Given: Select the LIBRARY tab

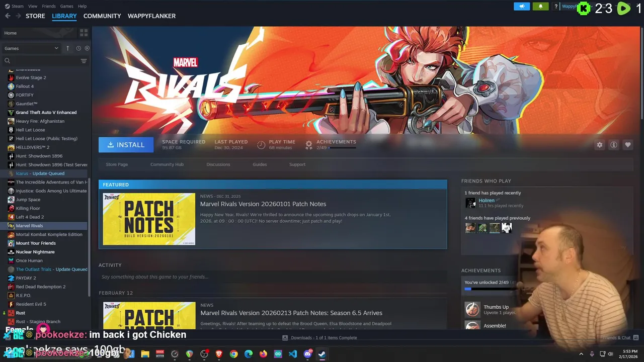Looking at the screenshot, I should coord(64,16).
